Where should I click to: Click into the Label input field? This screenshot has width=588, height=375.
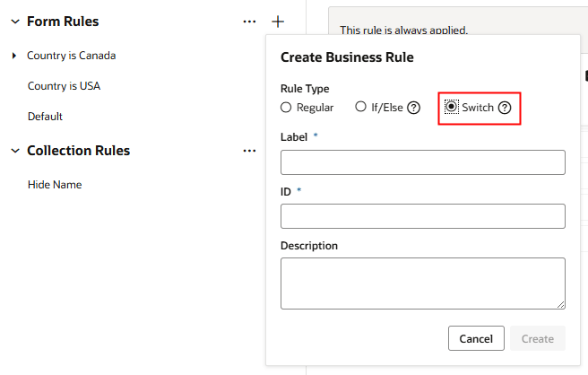pos(422,162)
